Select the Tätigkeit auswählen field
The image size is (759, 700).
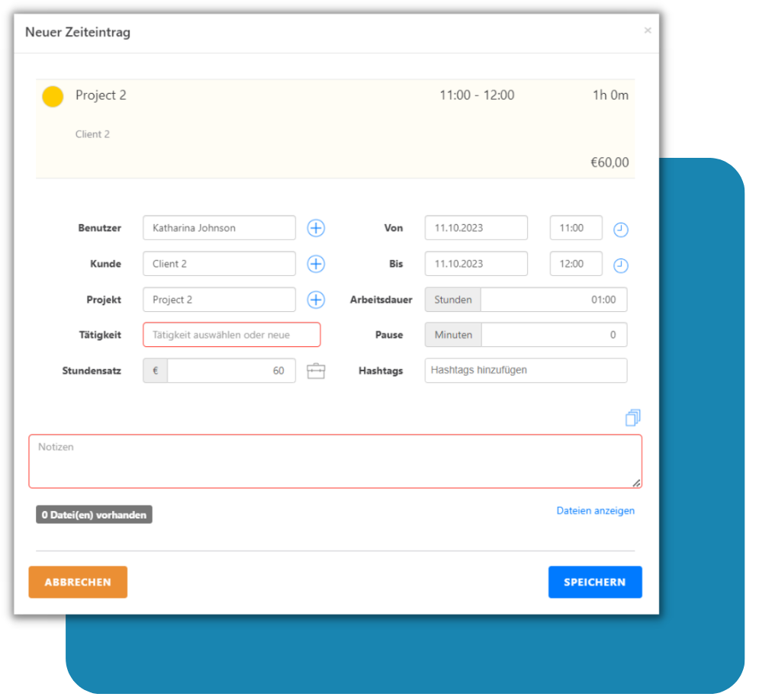tap(231, 335)
